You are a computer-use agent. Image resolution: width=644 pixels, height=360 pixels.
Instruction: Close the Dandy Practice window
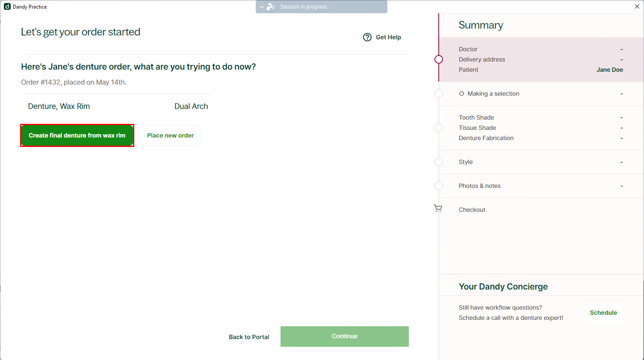tap(637, 6)
